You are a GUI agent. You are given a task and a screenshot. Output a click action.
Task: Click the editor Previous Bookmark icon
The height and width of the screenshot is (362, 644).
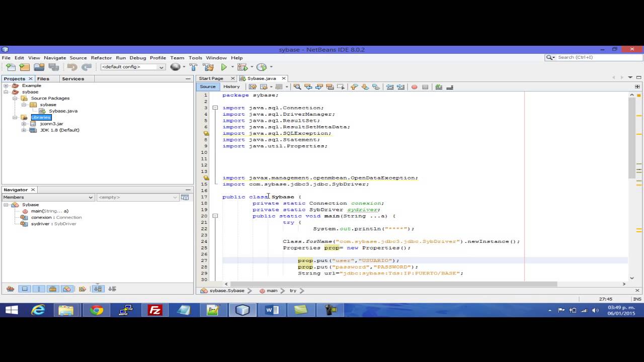(x=353, y=87)
